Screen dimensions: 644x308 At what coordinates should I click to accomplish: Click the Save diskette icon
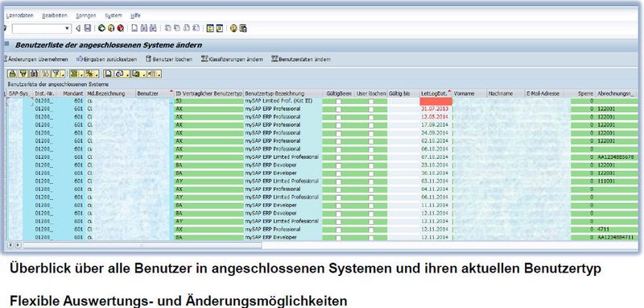click(88, 28)
